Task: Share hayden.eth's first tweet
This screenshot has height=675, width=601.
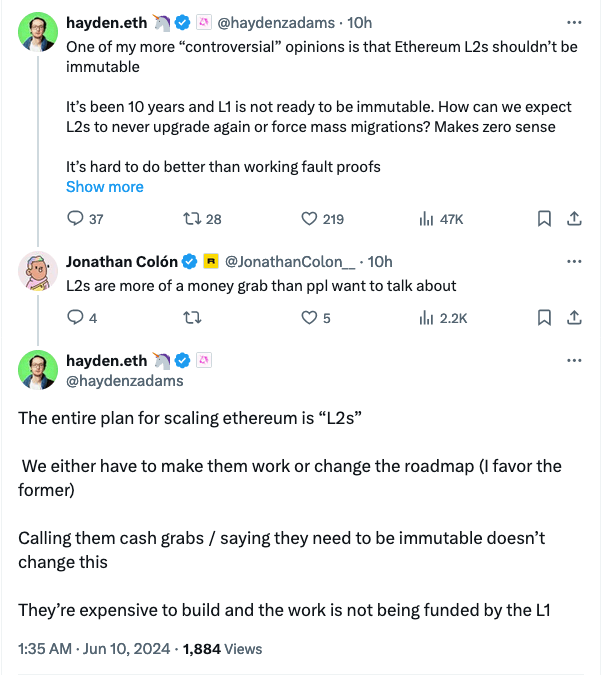Action: pyautogui.click(x=574, y=218)
